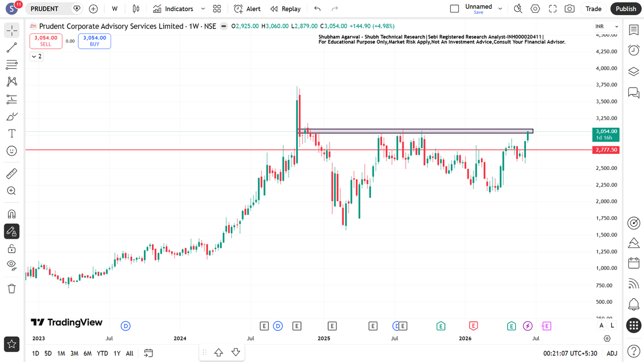Take a chart snapshot with camera icon
The height and width of the screenshot is (362, 644).
pyautogui.click(x=569, y=9)
